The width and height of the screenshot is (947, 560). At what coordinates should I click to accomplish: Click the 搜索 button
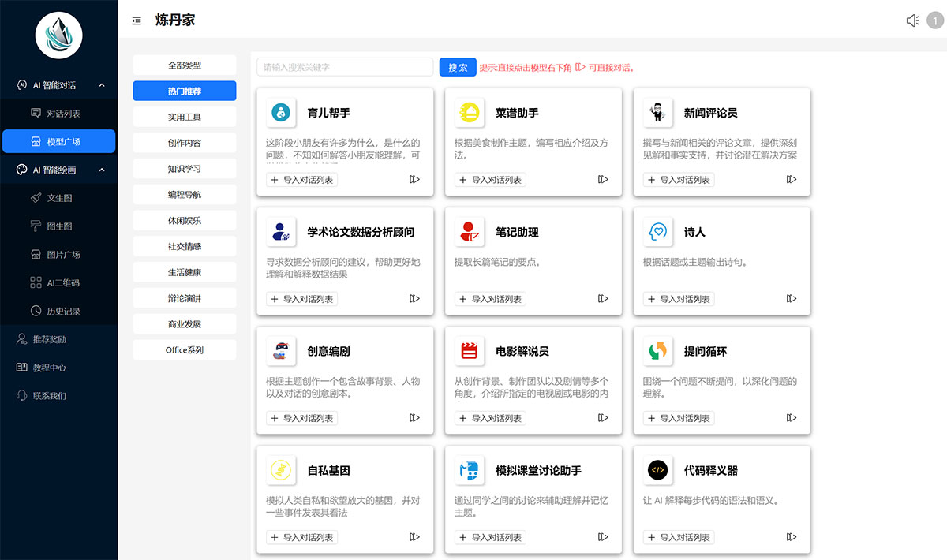[x=457, y=67]
